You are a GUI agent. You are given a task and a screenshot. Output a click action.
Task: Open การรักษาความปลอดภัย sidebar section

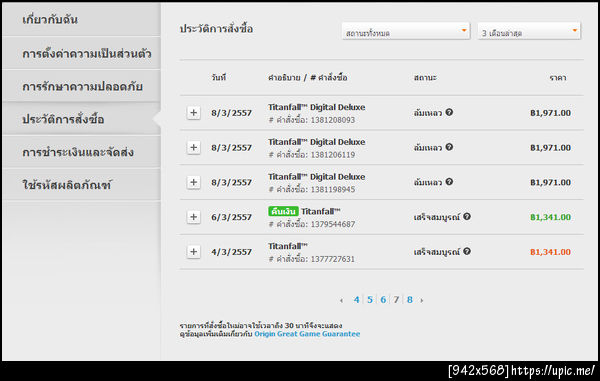81,86
